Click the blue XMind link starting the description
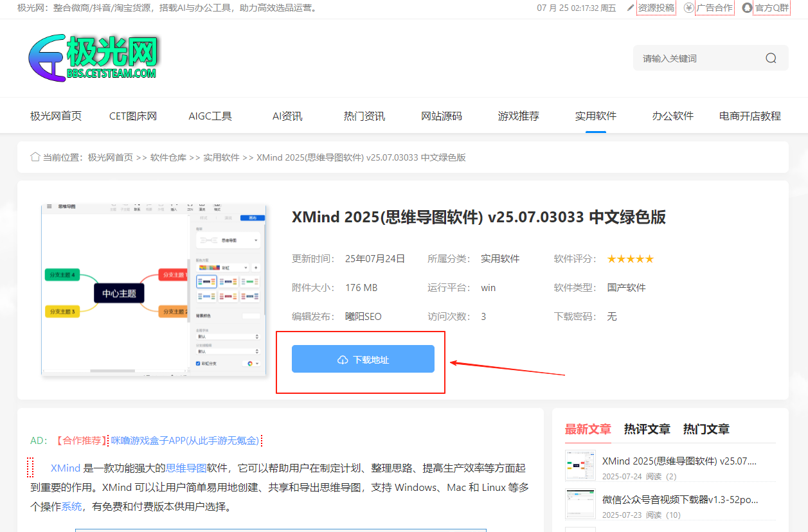Screen dimensions: 808x532 (x=66, y=468)
